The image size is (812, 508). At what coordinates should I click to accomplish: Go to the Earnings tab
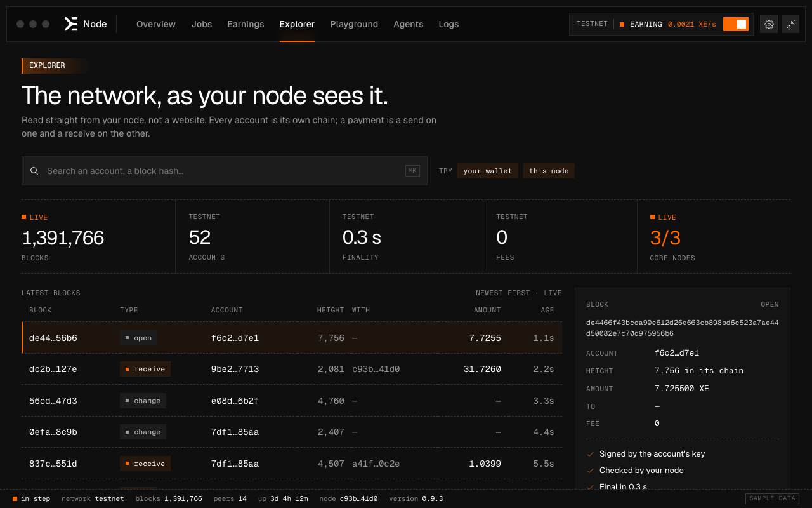246,24
